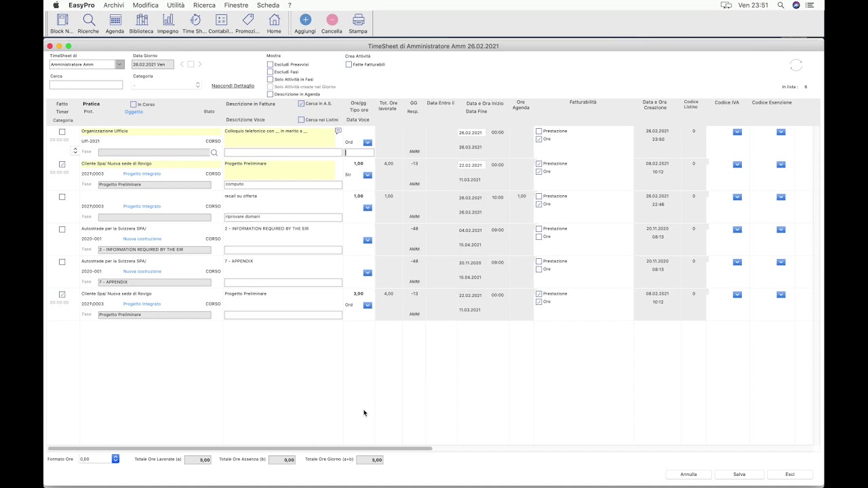Open the Utilità menu

point(176,5)
